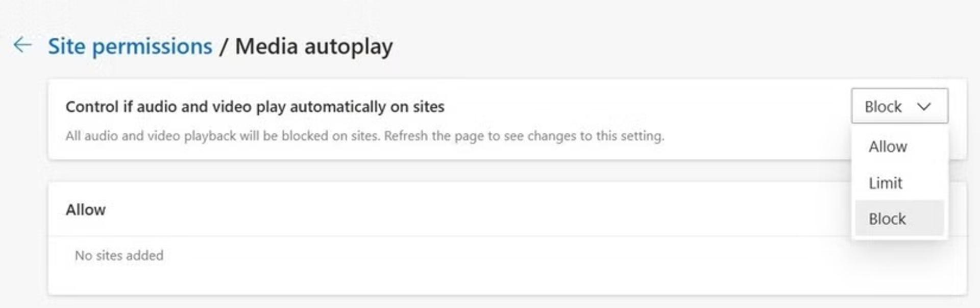Click the Media autoplay page title
This screenshot has width=980, height=308.
point(314,46)
